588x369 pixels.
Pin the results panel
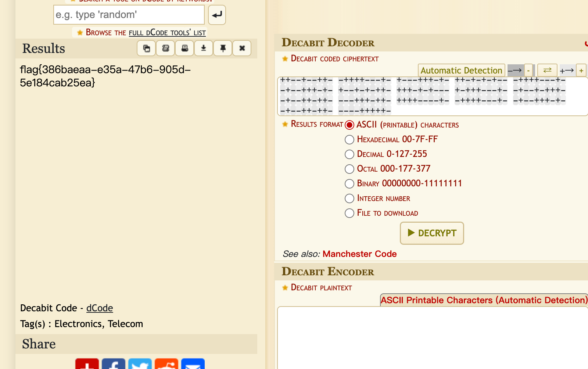223,48
